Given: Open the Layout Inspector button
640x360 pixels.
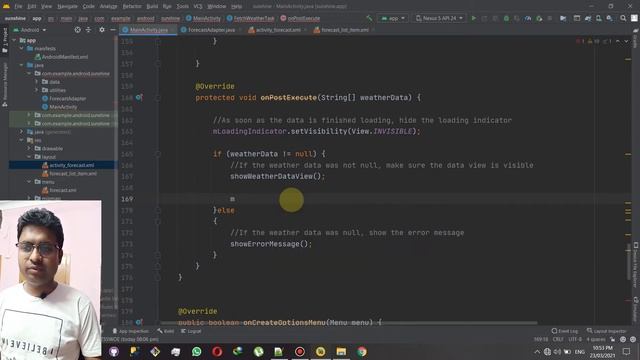Looking at the screenshot, I should pos(607,331).
